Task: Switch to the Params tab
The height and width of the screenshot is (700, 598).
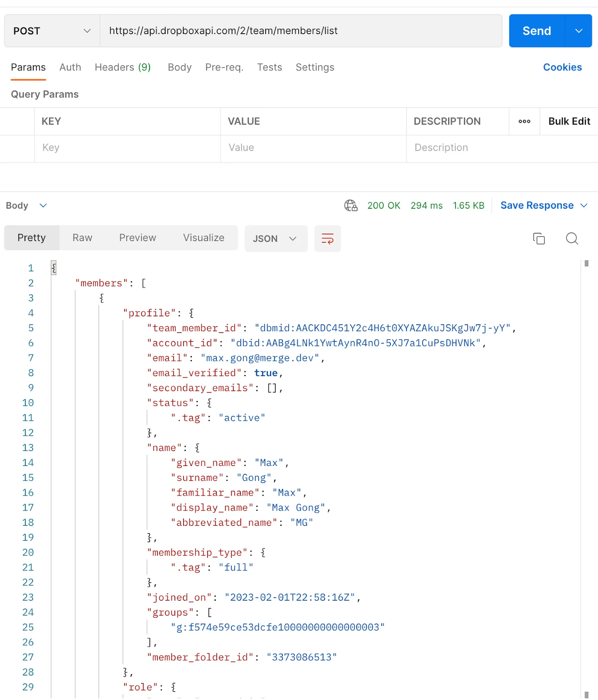Action: tap(28, 67)
